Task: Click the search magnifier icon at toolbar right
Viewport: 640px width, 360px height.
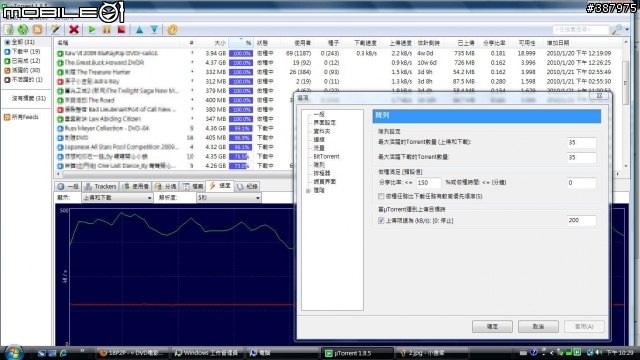Action: click(x=616, y=29)
